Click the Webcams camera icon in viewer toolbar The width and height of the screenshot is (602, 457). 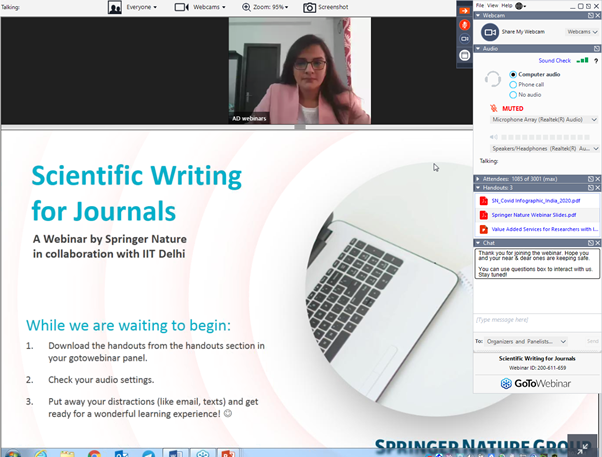182,7
